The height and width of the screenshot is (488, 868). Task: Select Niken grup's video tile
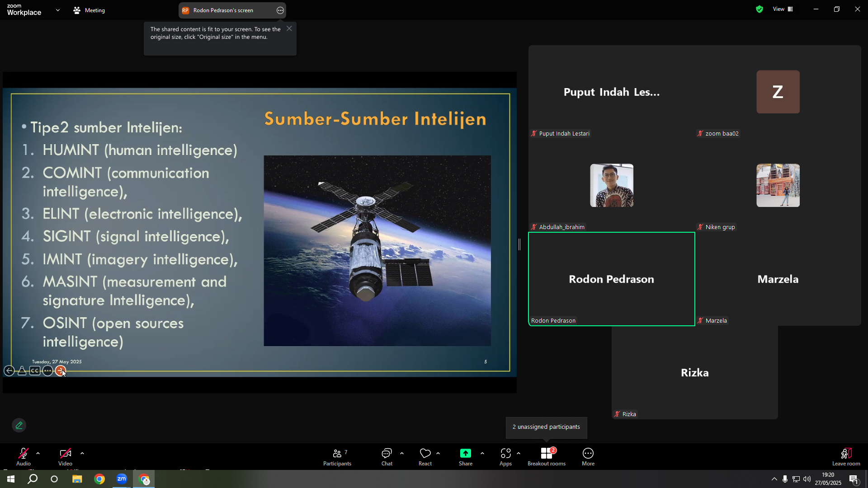pyautogui.click(x=778, y=185)
